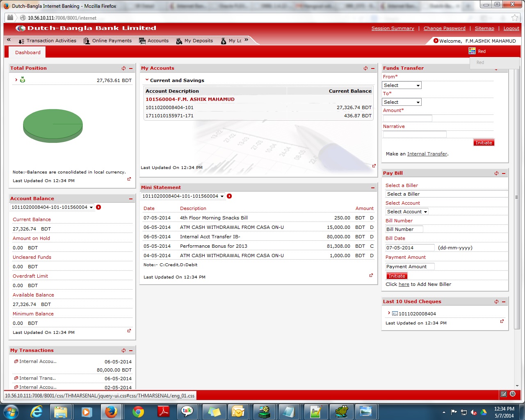Expand the Total Position amount row
The width and height of the screenshot is (525, 420).
(16, 80)
